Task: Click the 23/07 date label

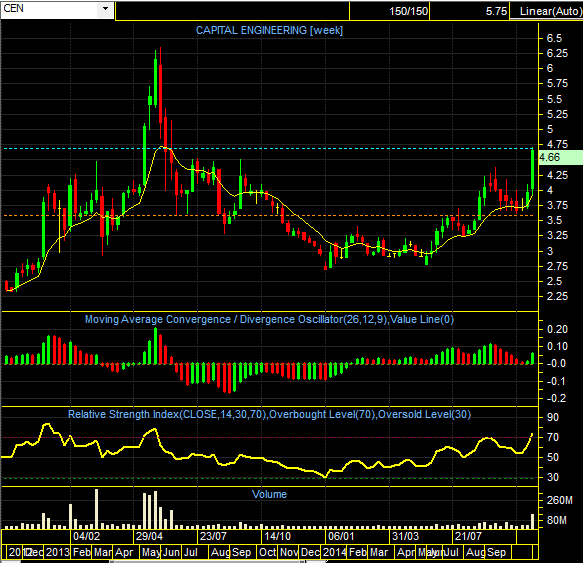Action: coord(213,536)
